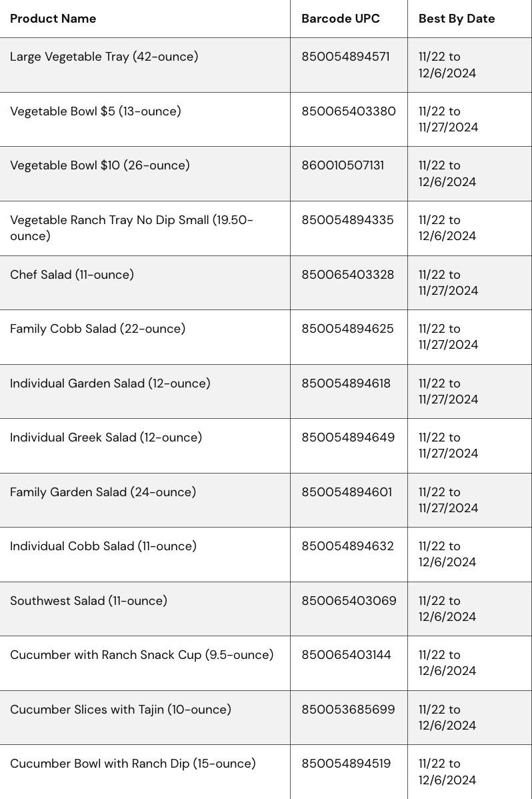Select the Large Vegetable Tray product name

click(x=104, y=57)
